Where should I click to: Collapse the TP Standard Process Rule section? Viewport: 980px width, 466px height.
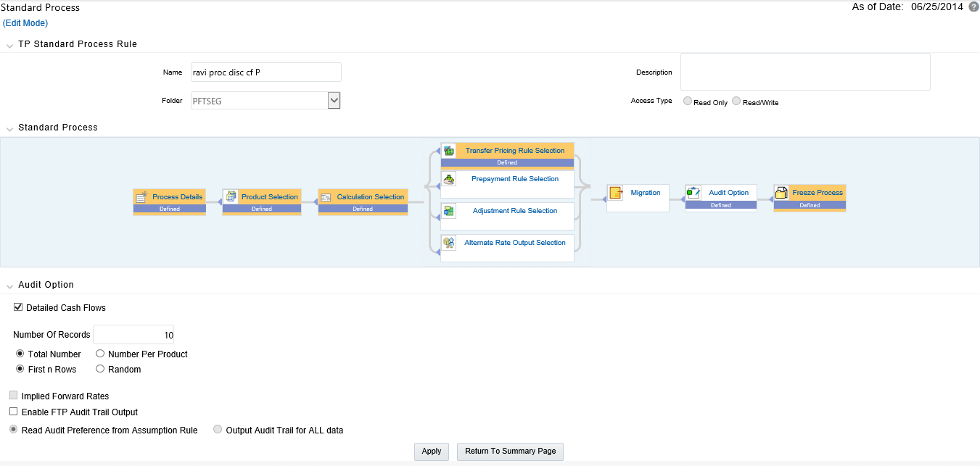(9, 45)
